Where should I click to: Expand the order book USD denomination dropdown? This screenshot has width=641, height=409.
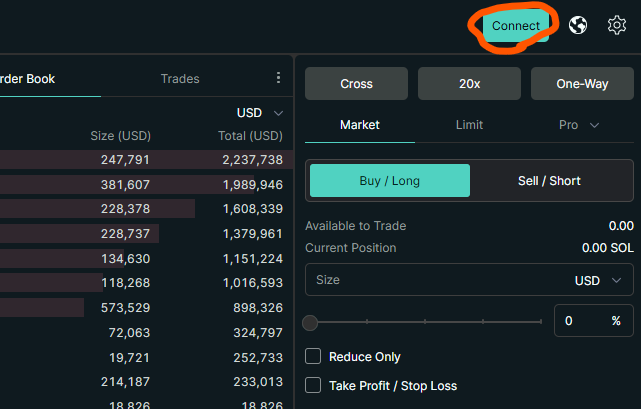260,113
